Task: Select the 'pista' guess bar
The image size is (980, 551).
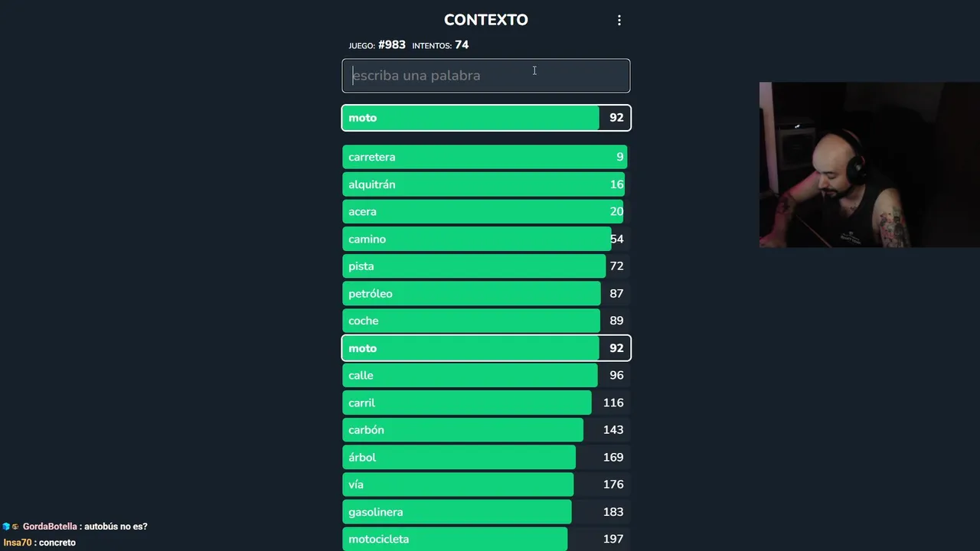Action: coord(485,266)
